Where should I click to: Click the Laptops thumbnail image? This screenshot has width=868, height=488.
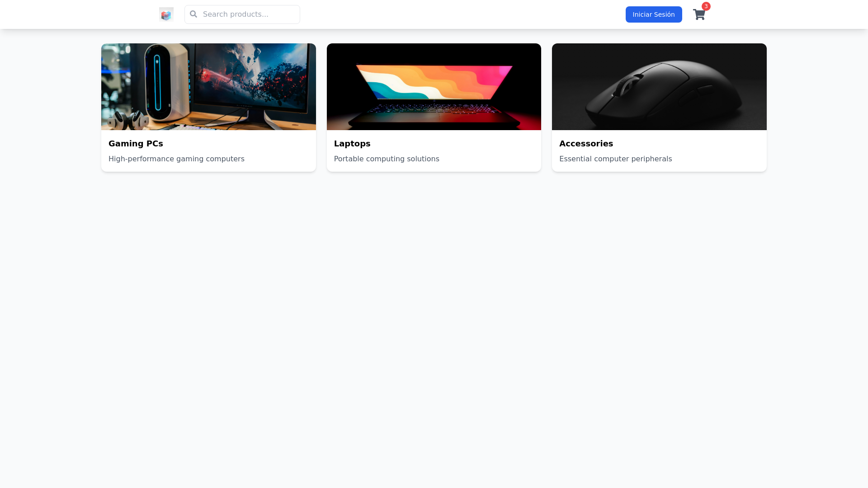tap(434, 86)
